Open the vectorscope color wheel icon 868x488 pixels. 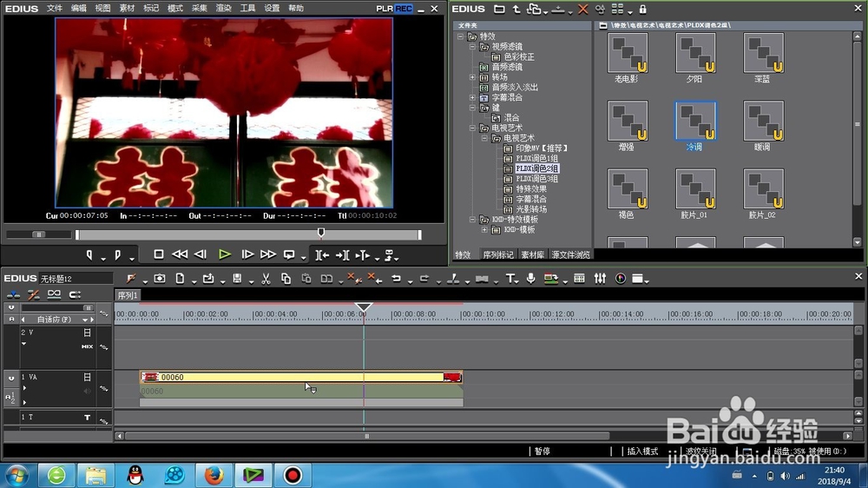pos(620,279)
